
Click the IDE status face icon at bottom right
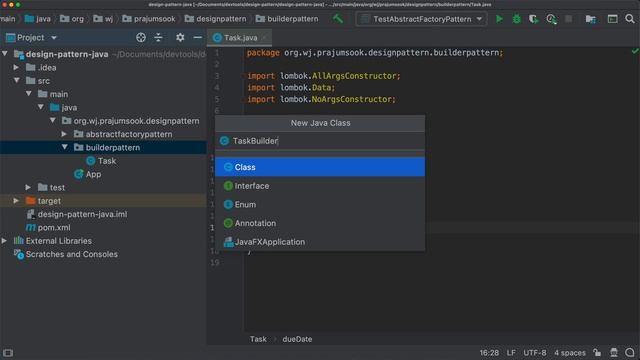(630, 353)
